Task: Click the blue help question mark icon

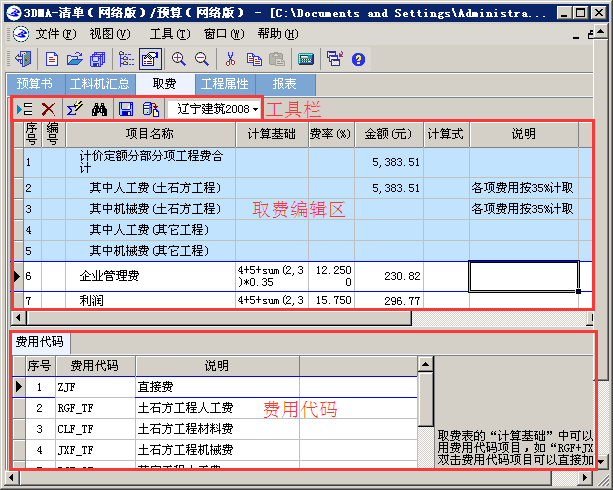Action: [x=358, y=60]
